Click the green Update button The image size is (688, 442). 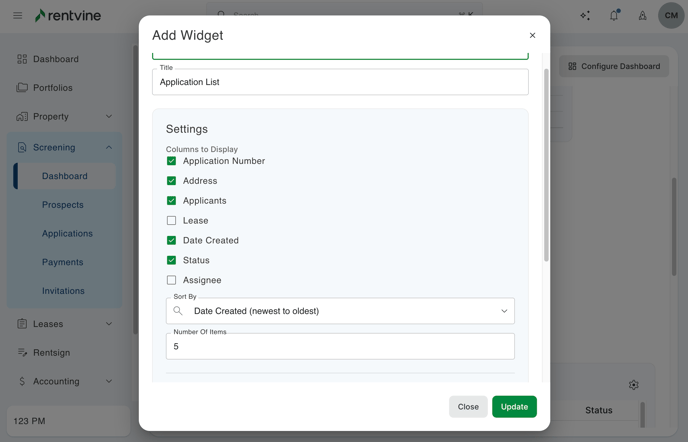point(514,407)
